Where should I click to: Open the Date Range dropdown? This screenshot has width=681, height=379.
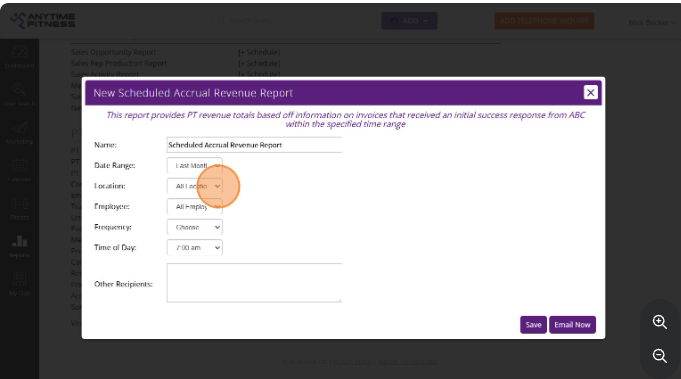coord(195,165)
